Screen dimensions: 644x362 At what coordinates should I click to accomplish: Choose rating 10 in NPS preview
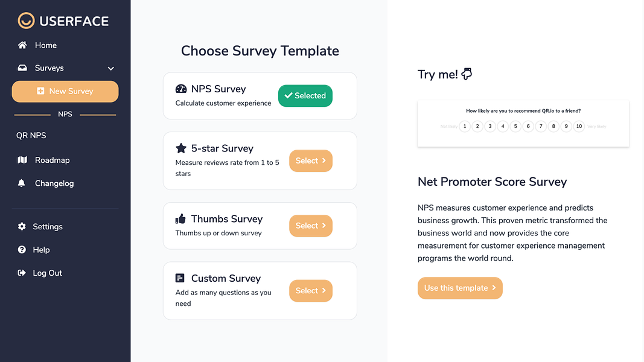coord(579,127)
